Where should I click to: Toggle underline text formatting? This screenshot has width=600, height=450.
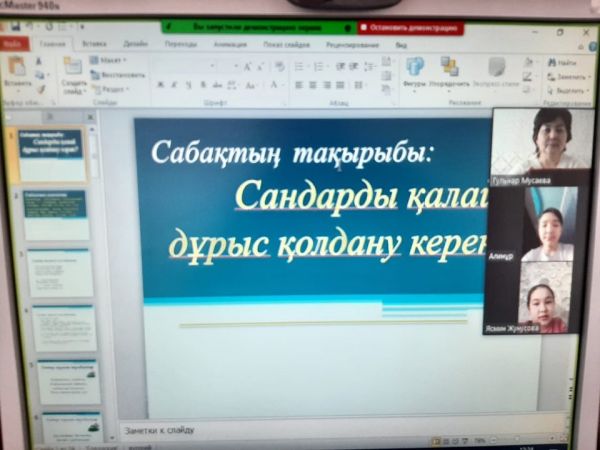(187, 85)
